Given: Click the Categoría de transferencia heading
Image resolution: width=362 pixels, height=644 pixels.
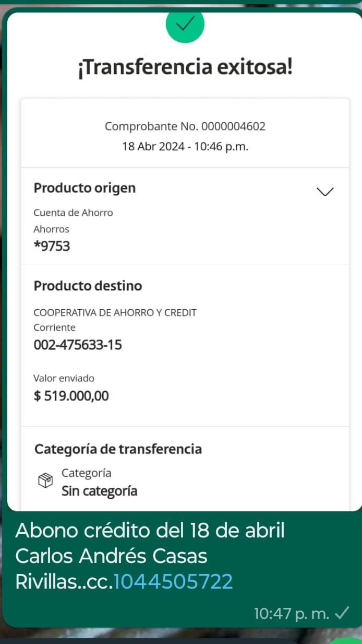Looking at the screenshot, I should click(118, 449).
